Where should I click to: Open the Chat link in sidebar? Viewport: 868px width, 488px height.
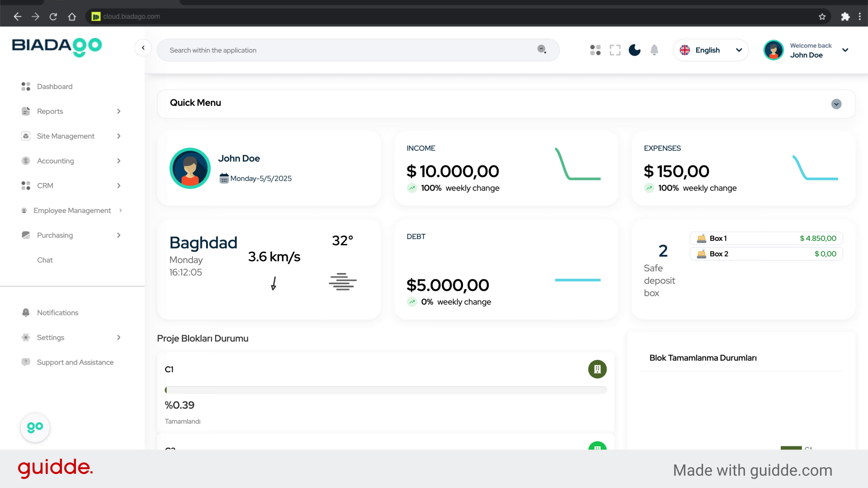(x=45, y=260)
